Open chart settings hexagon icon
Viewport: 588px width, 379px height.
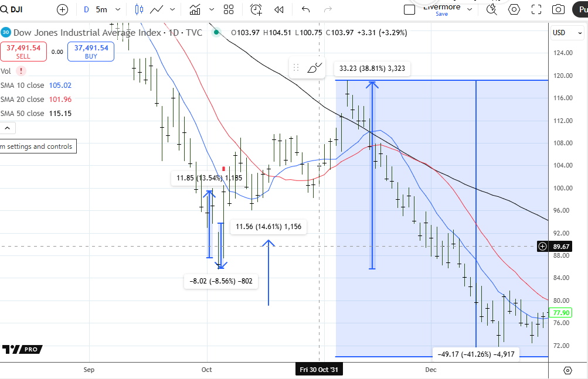tap(514, 10)
